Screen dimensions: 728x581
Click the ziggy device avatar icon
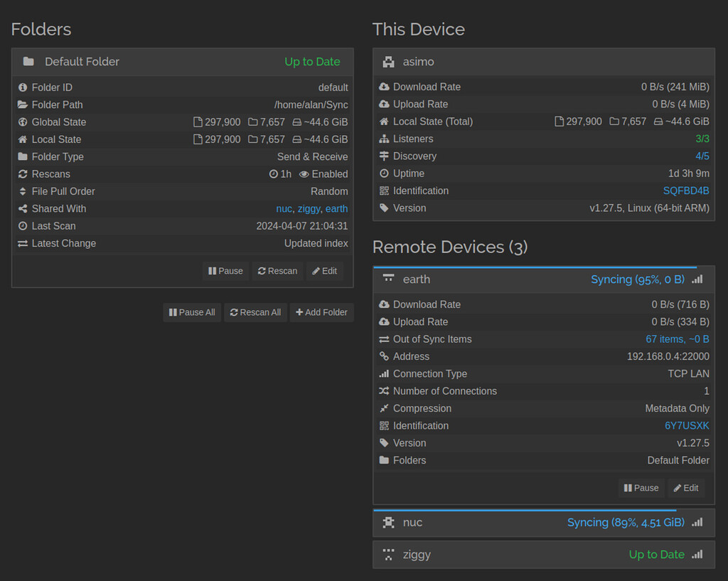(388, 555)
